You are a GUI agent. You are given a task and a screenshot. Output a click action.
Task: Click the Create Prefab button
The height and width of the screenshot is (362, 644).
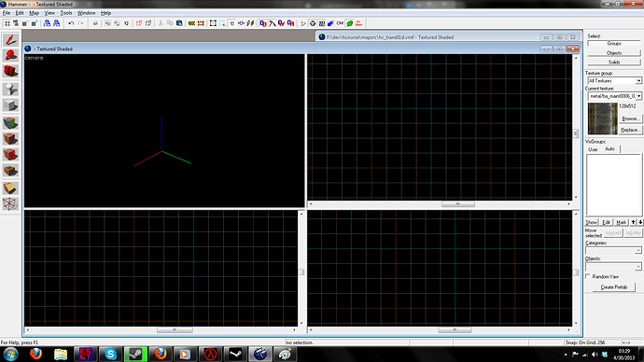(614, 287)
